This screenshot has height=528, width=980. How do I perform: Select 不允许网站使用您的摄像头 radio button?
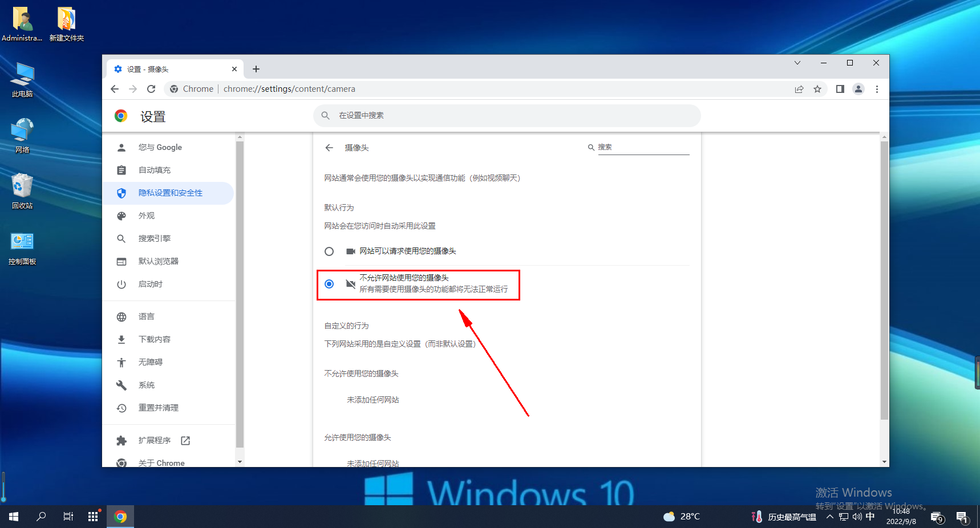coord(329,284)
